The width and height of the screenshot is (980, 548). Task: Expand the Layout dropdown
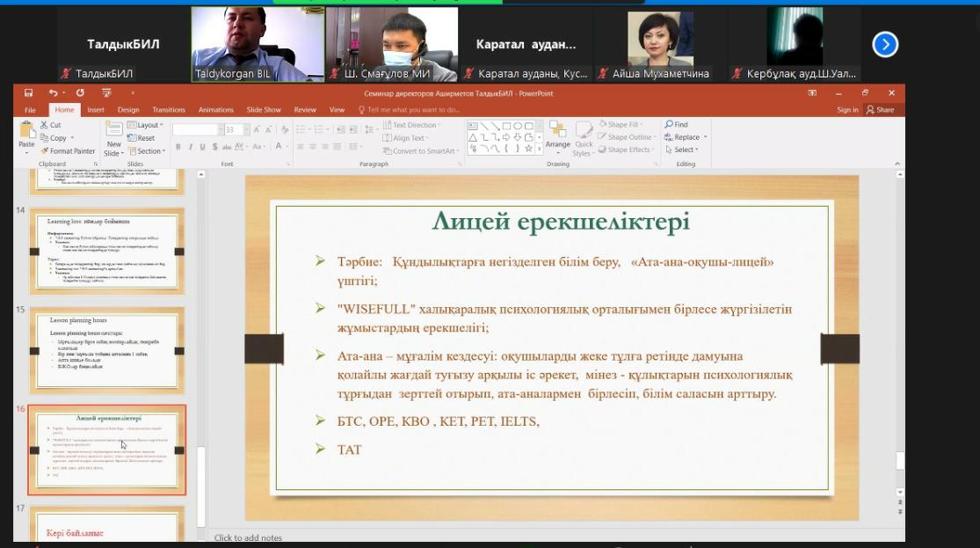(x=145, y=125)
